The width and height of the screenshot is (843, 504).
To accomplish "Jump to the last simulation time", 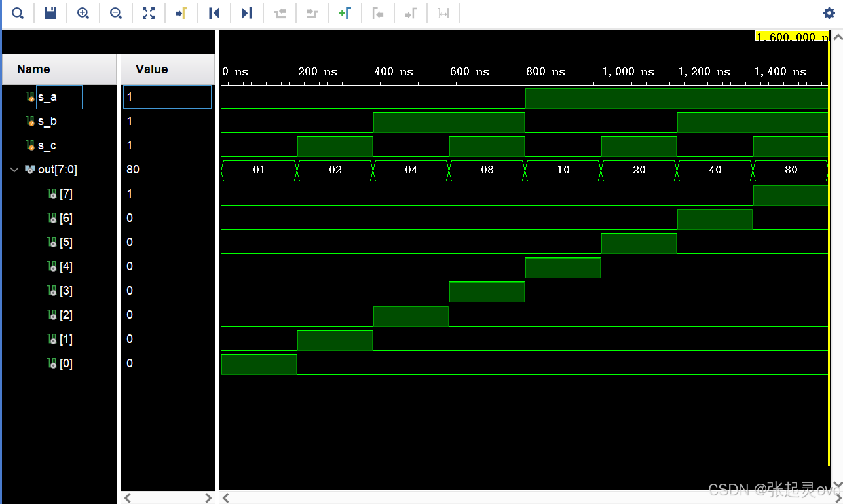I will [247, 13].
